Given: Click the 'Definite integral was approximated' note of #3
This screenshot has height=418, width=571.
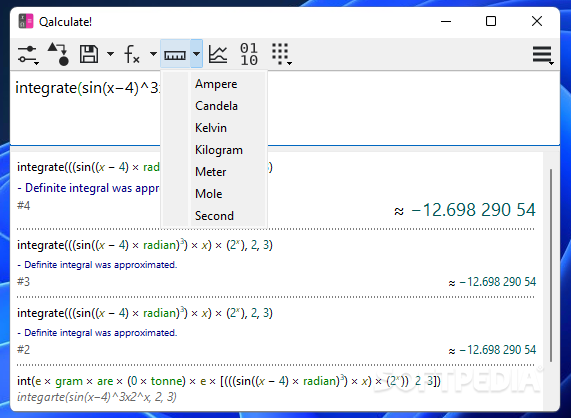Looking at the screenshot, I should (x=97, y=265).
